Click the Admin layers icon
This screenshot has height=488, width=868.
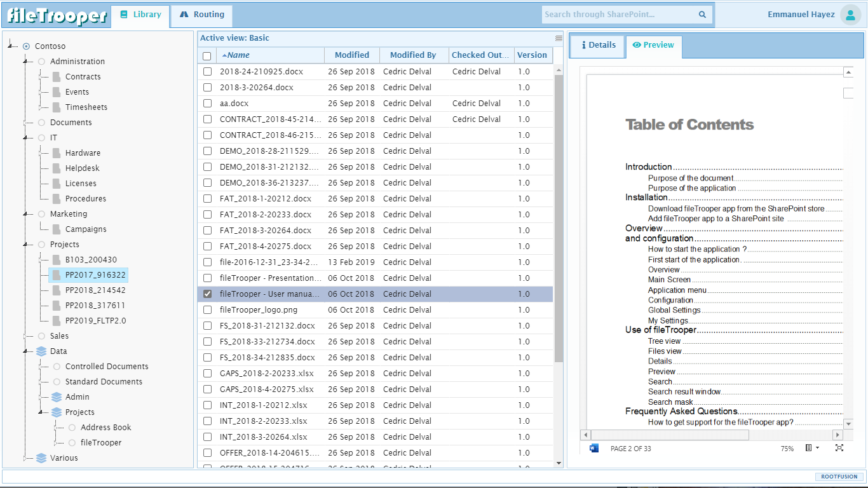tap(57, 397)
